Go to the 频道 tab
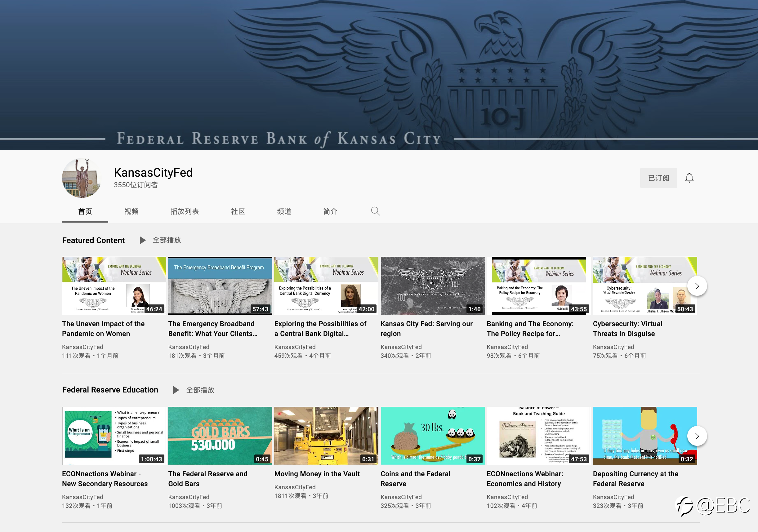758x532 pixels. (x=284, y=211)
